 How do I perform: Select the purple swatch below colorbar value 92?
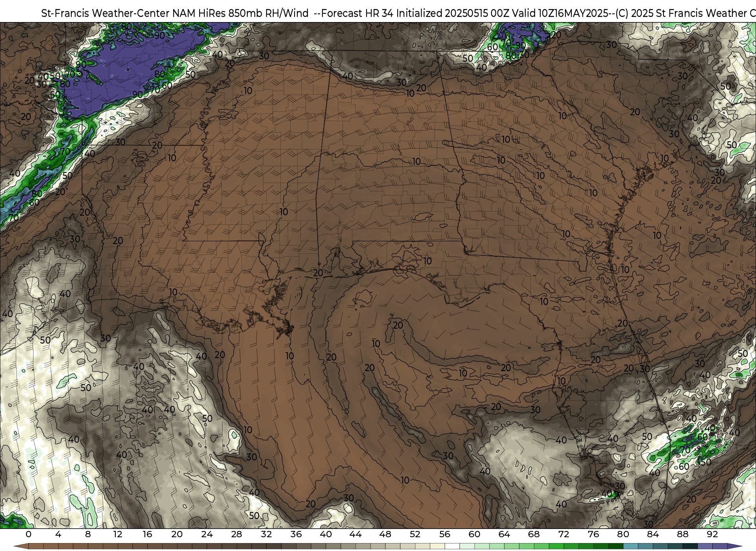720,546
